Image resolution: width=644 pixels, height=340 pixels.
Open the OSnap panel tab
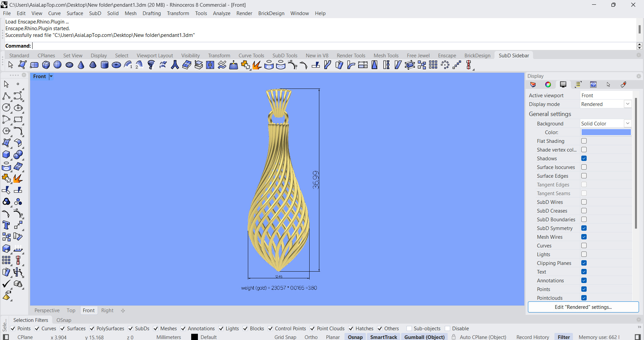point(64,320)
